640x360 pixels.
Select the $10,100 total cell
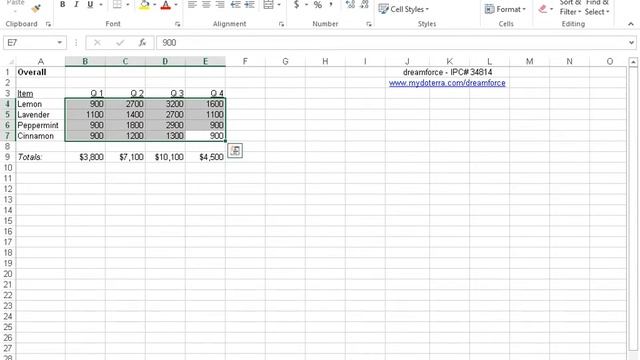[165, 157]
